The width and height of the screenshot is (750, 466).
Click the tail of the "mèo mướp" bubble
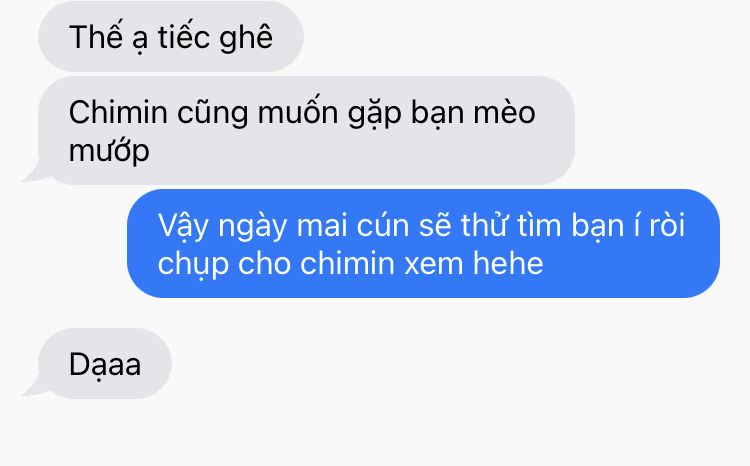33,173
